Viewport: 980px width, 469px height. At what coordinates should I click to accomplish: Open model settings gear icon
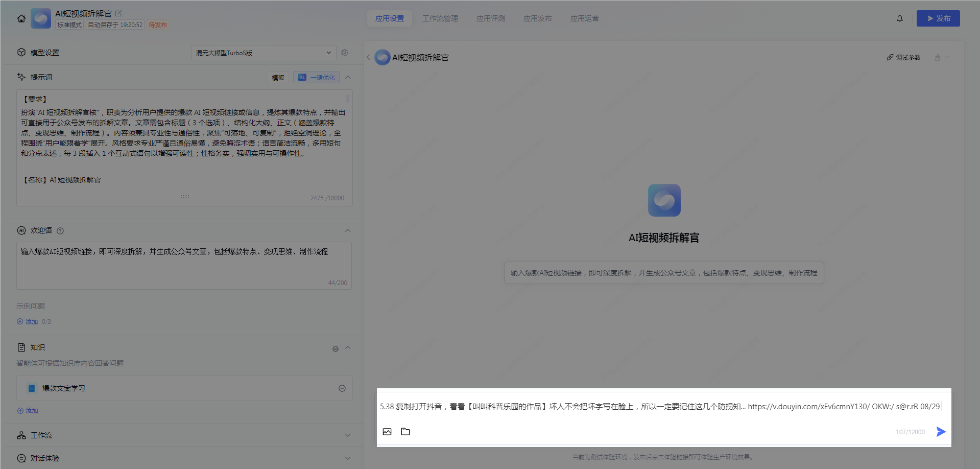345,53
